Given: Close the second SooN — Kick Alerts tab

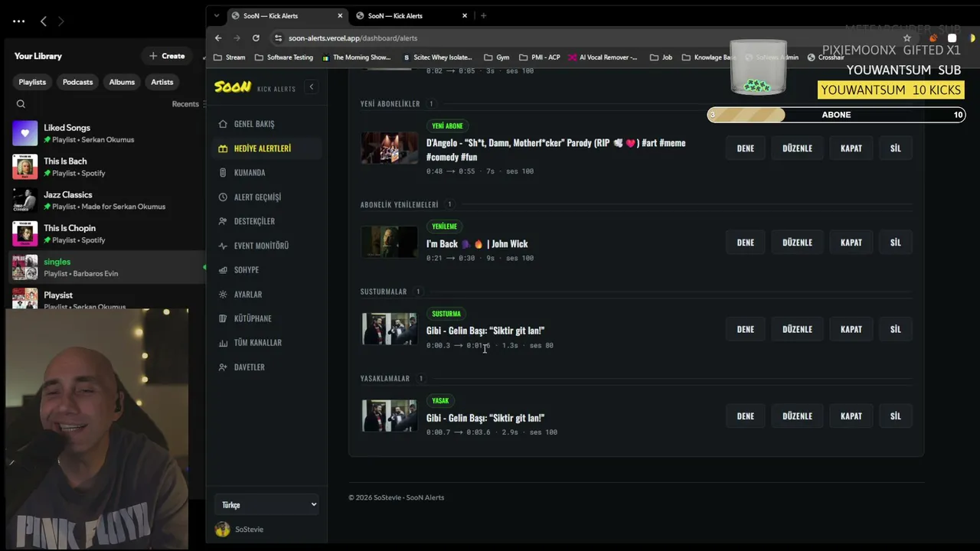Looking at the screenshot, I should 465,15.
